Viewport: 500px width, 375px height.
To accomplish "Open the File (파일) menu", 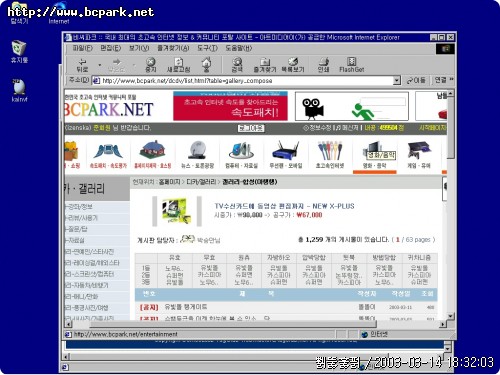I will (82, 48).
